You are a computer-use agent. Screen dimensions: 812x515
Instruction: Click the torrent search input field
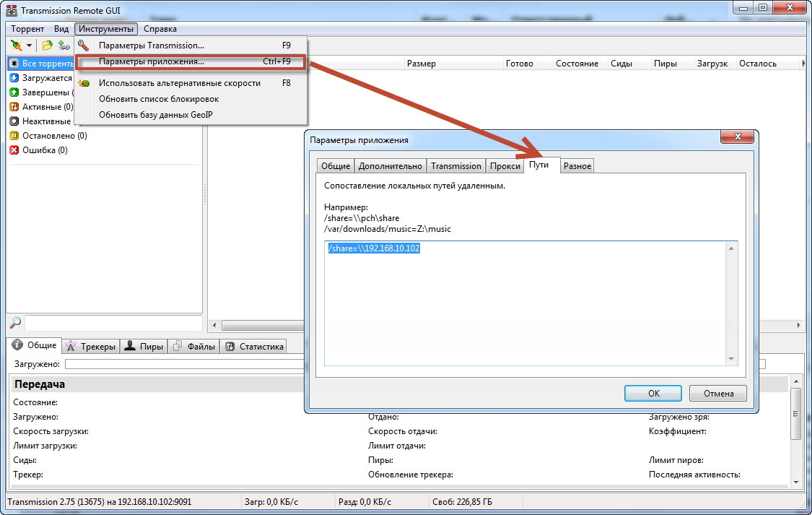tap(113, 323)
